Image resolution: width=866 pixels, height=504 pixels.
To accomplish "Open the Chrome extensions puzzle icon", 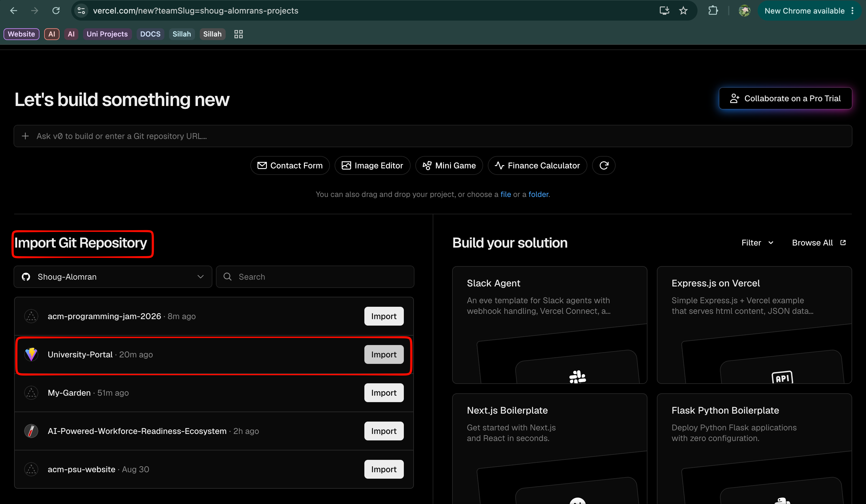I will (x=713, y=11).
